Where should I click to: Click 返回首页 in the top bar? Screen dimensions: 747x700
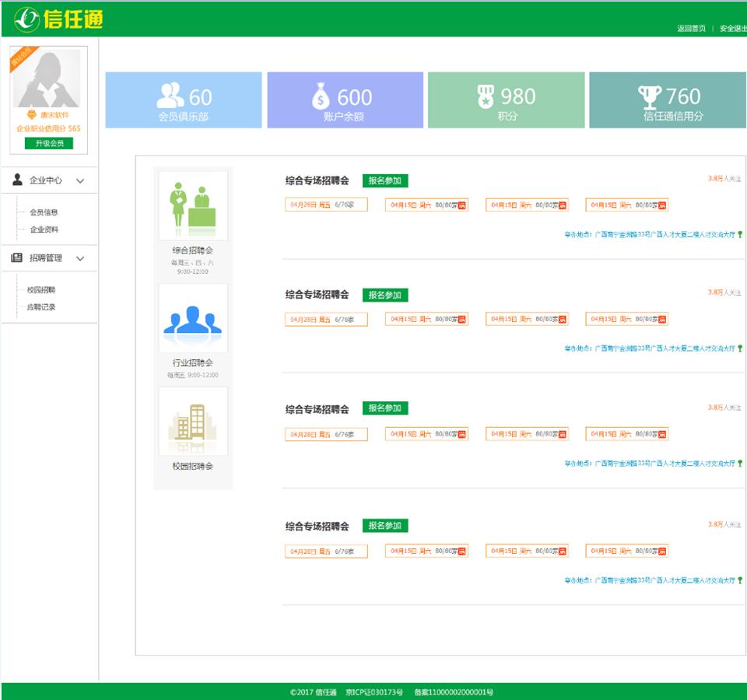691,29
